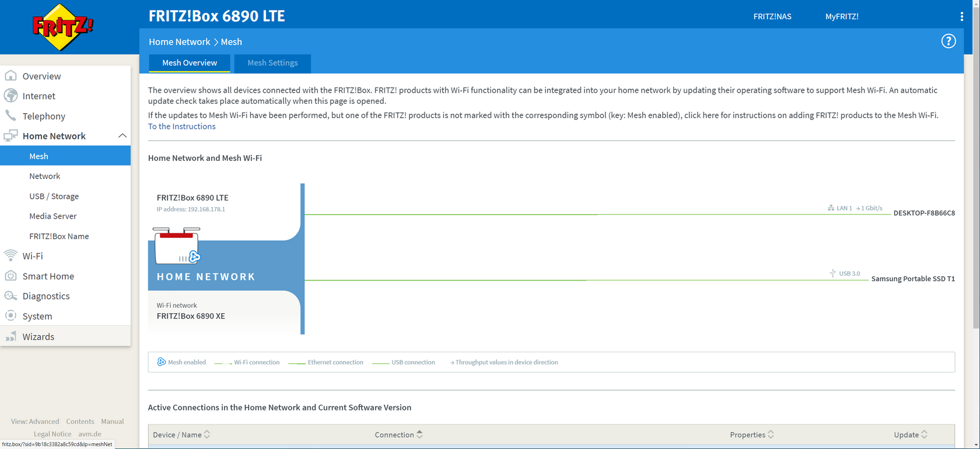Image resolution: width=980 pixels, height=449 pixels.
Task: Click Mesh enabled icon in legend
Action: [162, 362]
